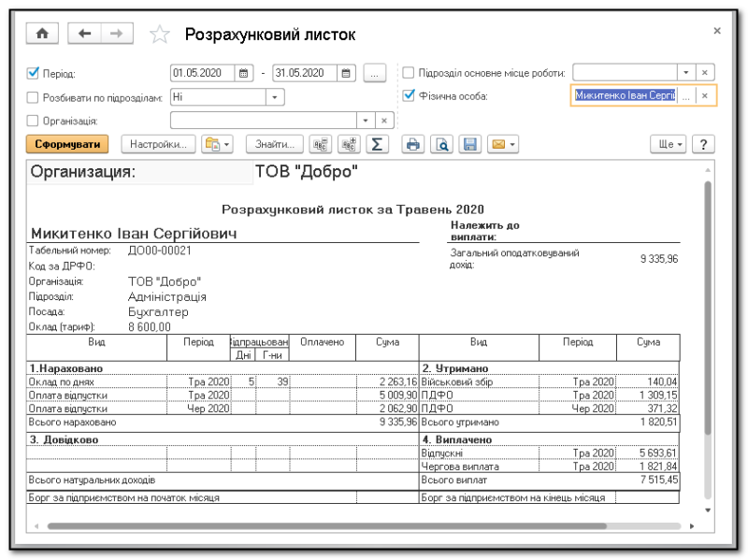Enable Підрозділ основне місце роботи checkbox
This screenshot has width=748, height=560.
pos(409,73)
